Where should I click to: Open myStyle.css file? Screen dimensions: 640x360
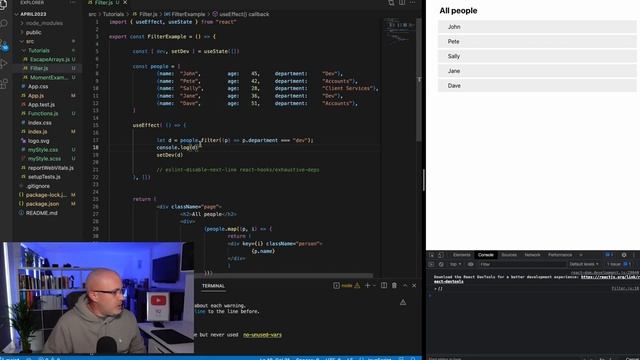pyautogui.click(x=43, y=150)
